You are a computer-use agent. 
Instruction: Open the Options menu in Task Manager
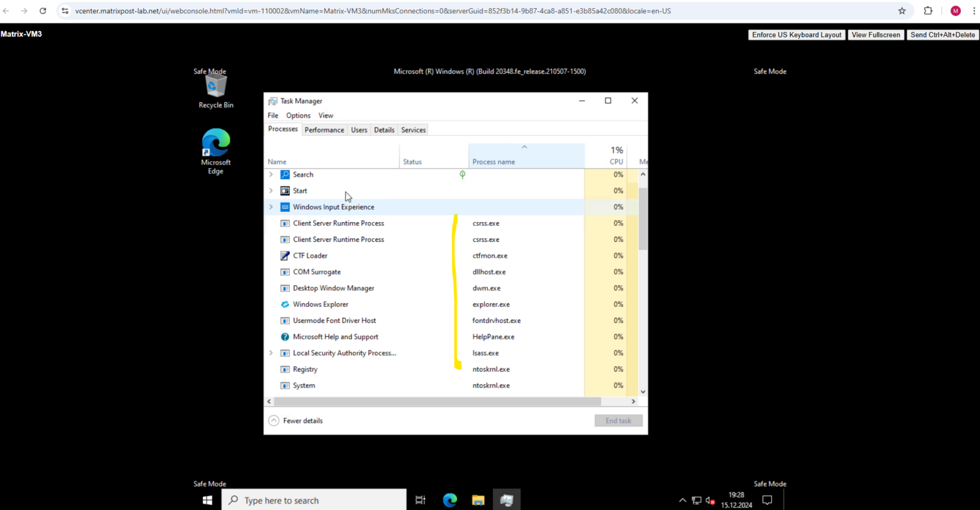pos(298,115)
